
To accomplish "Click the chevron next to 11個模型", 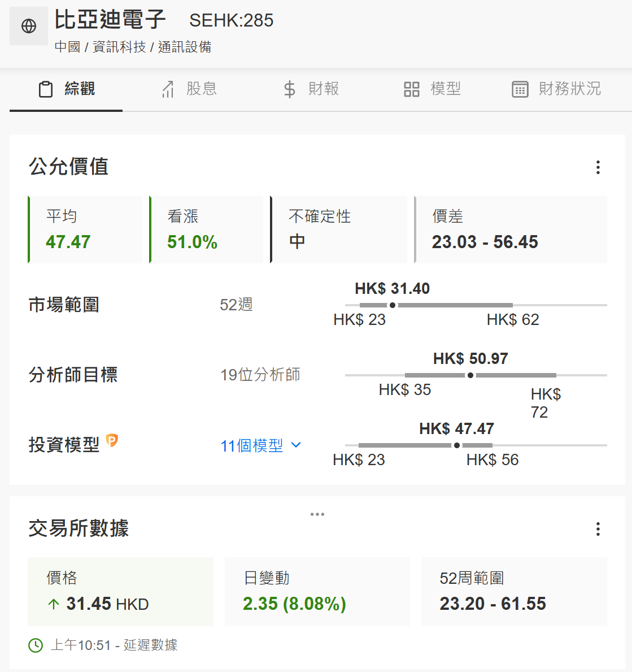I will (296, 445).
